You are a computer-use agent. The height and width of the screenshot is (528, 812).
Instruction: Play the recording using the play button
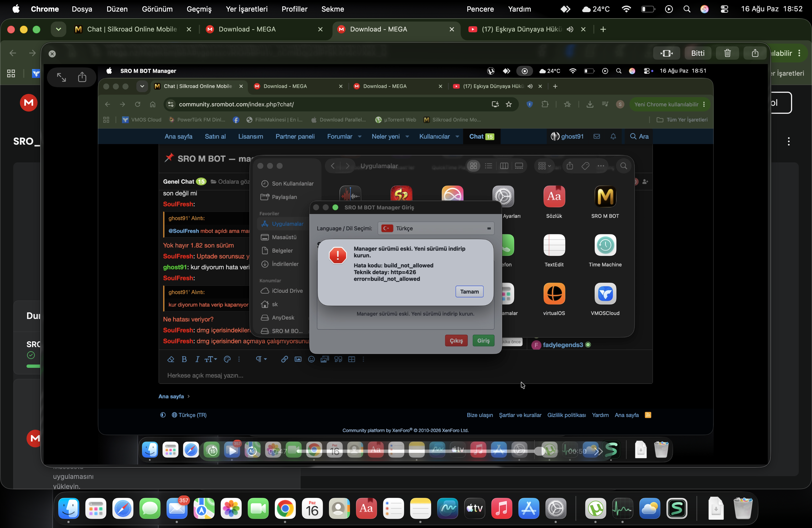[x=232, y=451]
